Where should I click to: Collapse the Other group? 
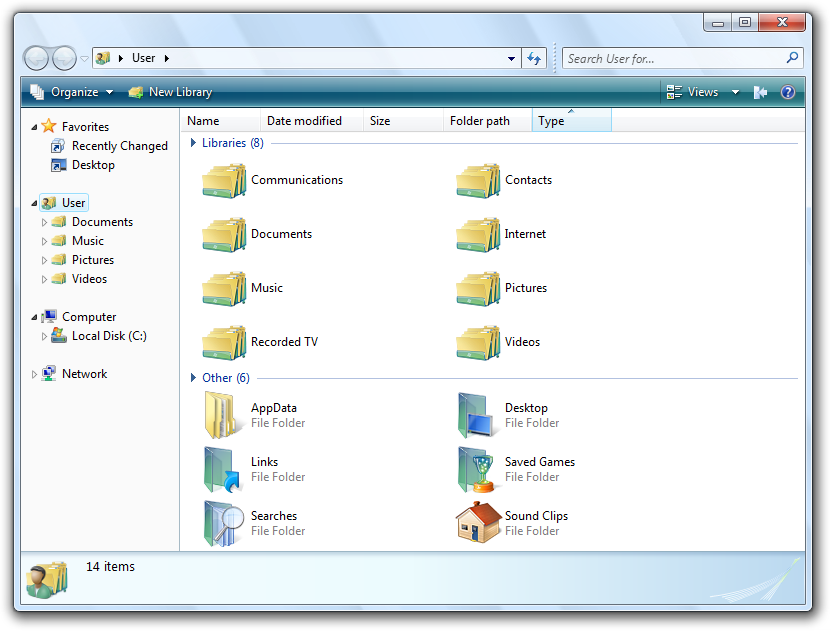pyautogui.click(x=193, y=378)
